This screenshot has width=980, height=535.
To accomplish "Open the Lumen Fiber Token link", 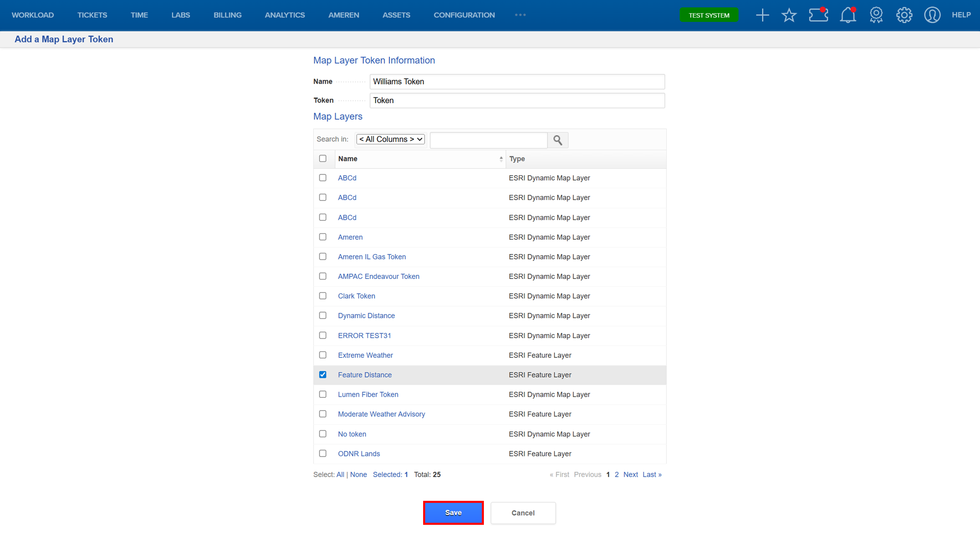I will [368, 395].
